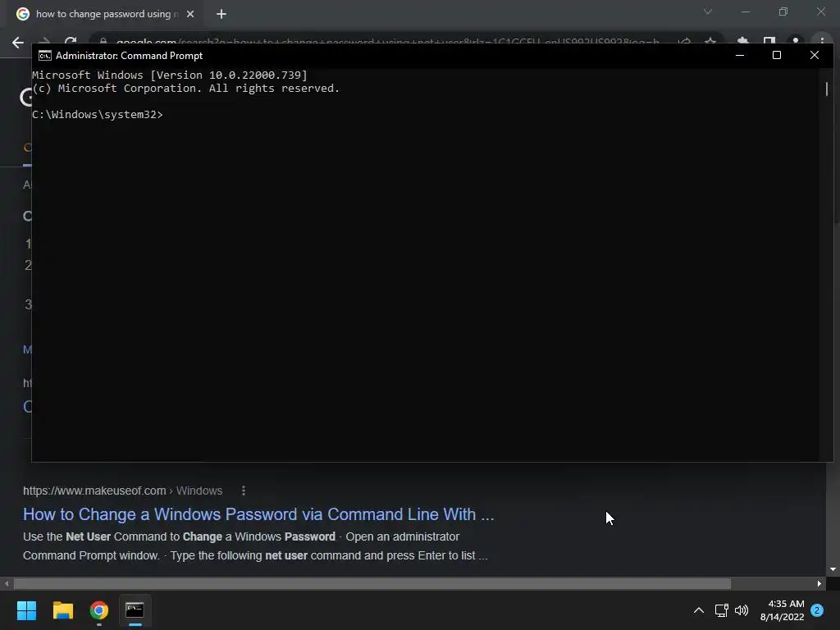Share this page from address bar
The image size is (840, 630).
click(x=684, y=41)
